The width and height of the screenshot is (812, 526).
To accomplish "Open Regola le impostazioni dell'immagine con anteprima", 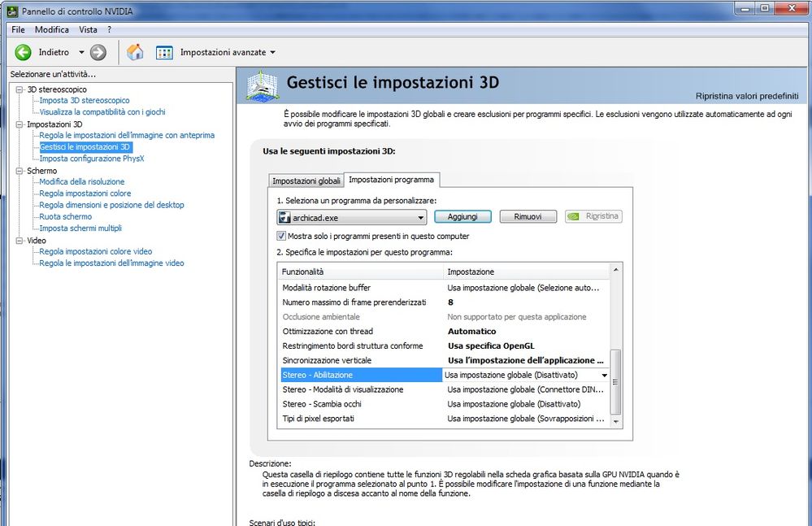I will [x=127, y=135].
